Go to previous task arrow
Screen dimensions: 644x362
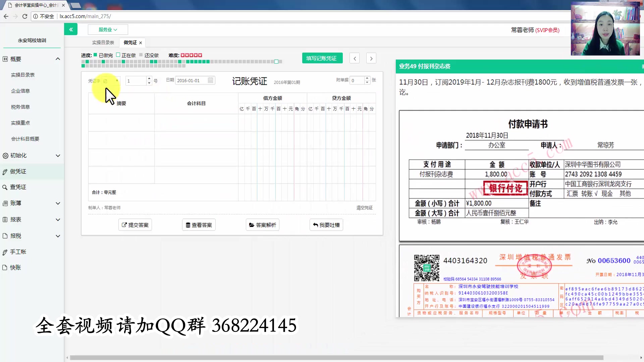coord(355,58)
